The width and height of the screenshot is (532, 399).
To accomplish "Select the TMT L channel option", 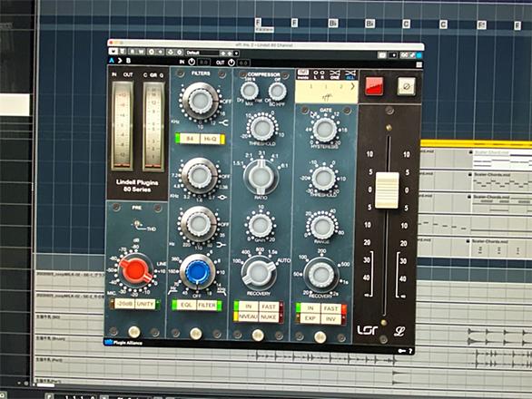I will pos(316,74).
